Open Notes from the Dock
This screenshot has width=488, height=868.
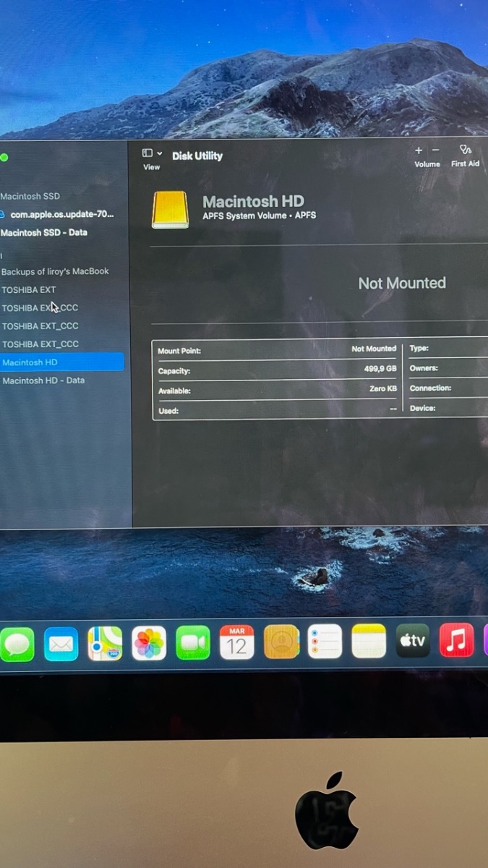click(369, 641)
